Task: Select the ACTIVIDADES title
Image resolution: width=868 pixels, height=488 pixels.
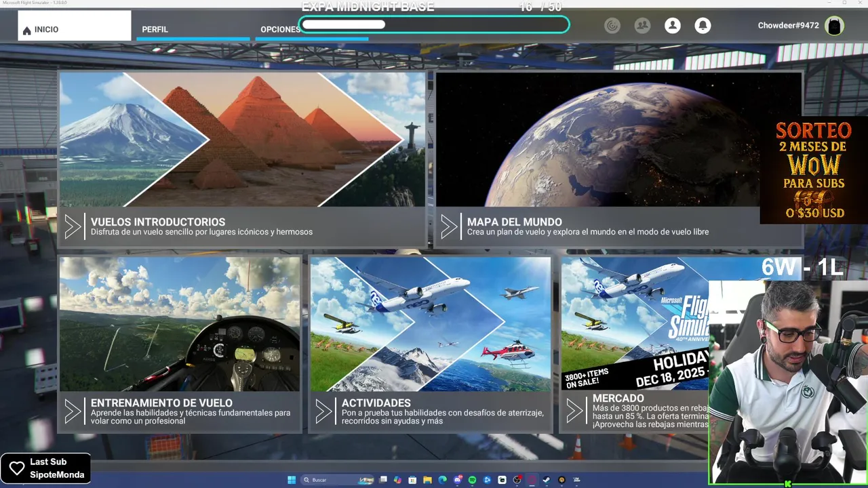Action: (376, 403)
